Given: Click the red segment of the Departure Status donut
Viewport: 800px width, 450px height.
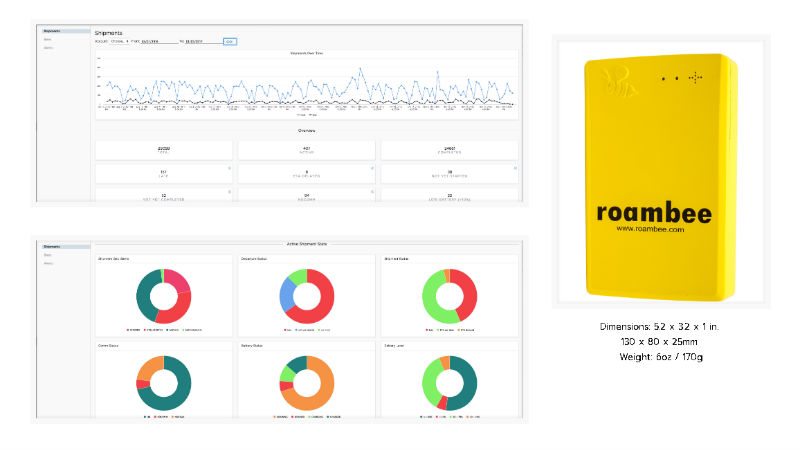Looking at the screenshot, I should (323, 301).
